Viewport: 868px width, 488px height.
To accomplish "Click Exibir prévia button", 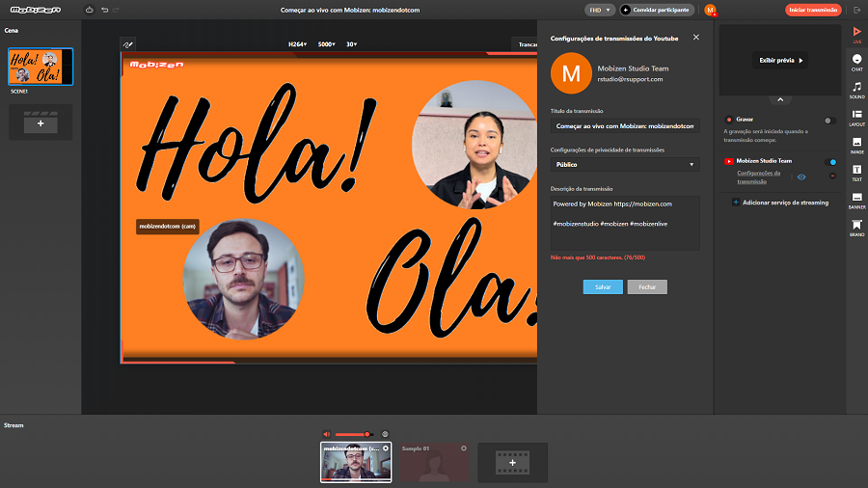I will tap(780, 61).
